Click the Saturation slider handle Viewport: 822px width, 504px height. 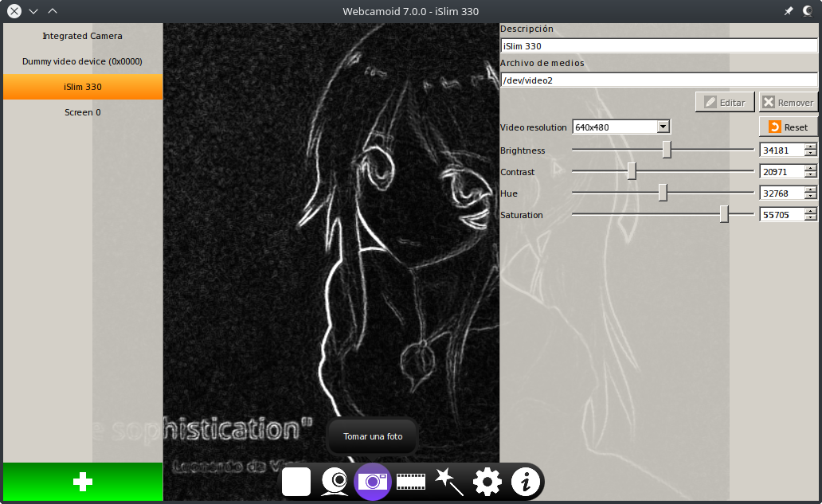[x=724, y=213]
